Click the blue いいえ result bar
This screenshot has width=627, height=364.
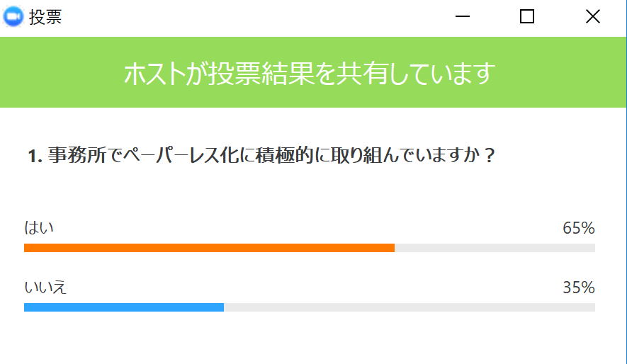point(124,307)
